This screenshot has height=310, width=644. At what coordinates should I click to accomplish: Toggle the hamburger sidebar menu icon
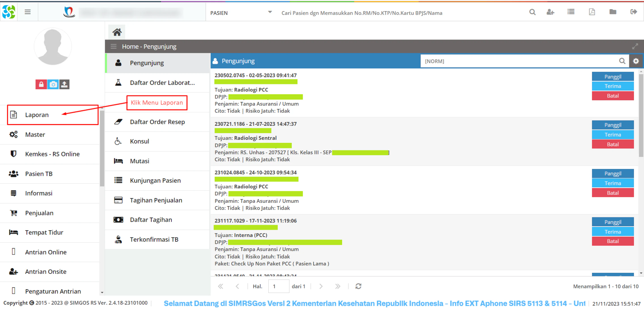pyautogui.click(x=28, y=12)
